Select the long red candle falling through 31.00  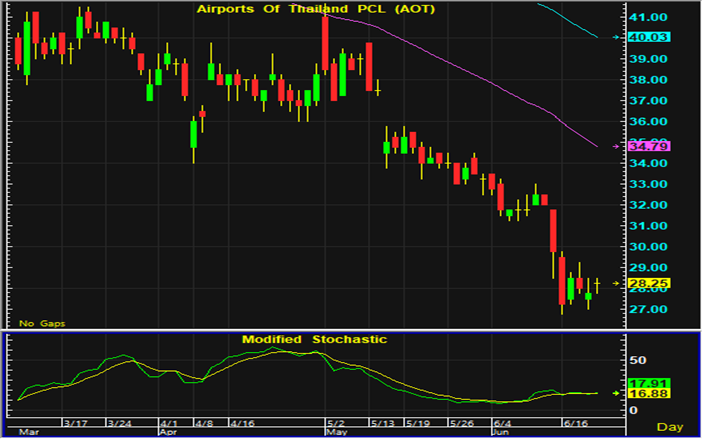553,230
